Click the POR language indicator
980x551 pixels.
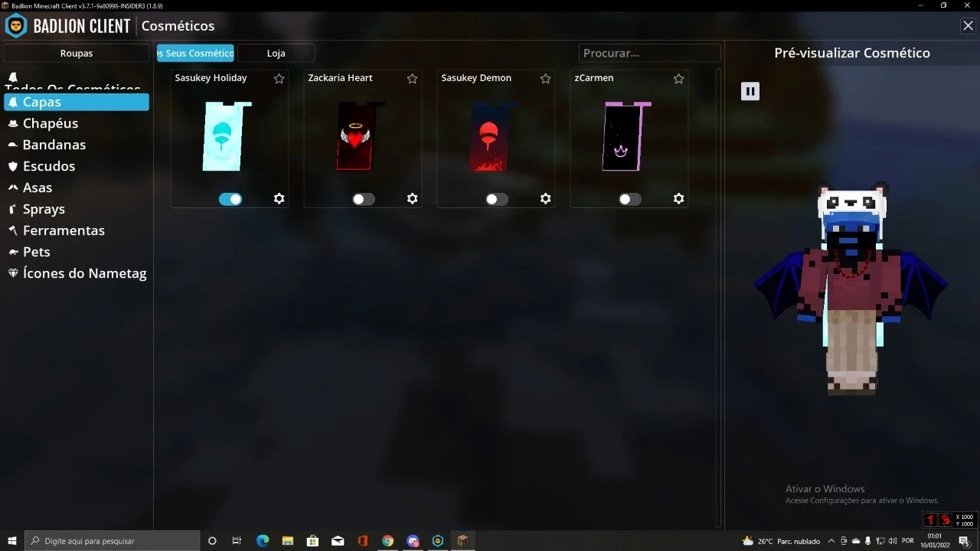(x=907, y=541)
